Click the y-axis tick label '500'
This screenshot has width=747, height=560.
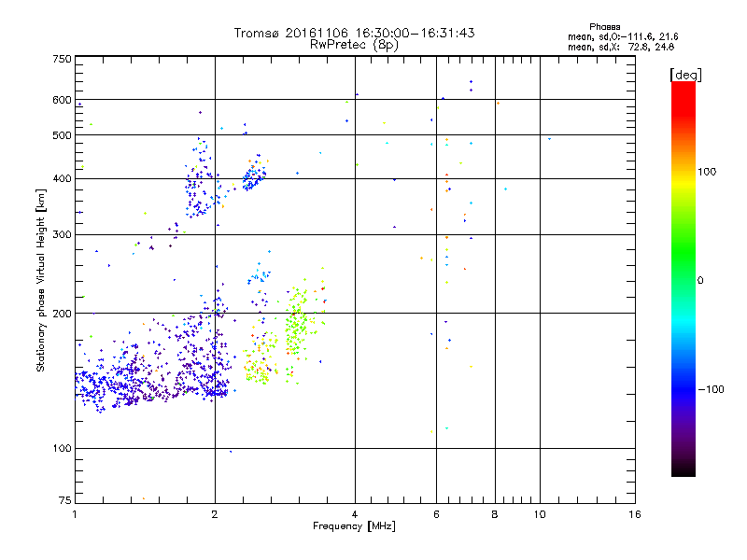(62, 135)
